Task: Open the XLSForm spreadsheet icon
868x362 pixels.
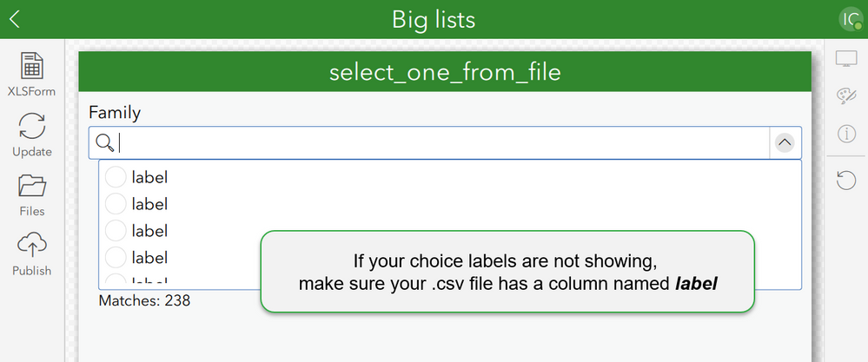Action: 31,67
